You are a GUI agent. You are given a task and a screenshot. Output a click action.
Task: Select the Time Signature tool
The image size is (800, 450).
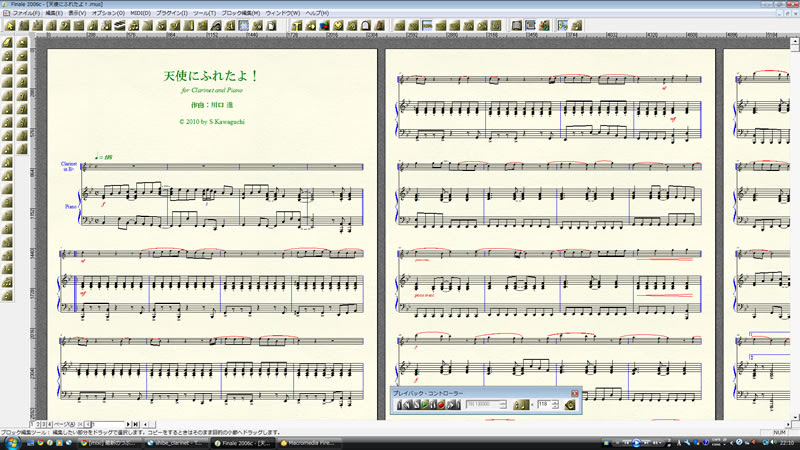click(x=51, y=26)
